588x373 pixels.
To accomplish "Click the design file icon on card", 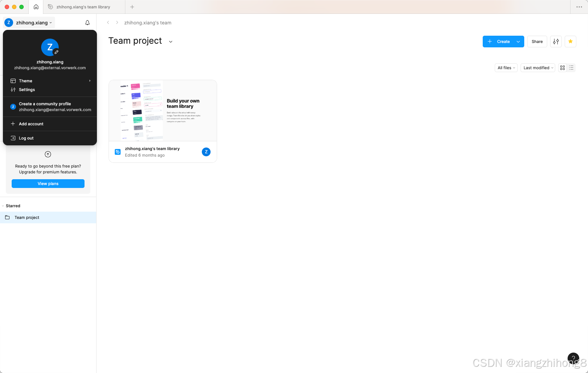I will click(x=118, y=152).
